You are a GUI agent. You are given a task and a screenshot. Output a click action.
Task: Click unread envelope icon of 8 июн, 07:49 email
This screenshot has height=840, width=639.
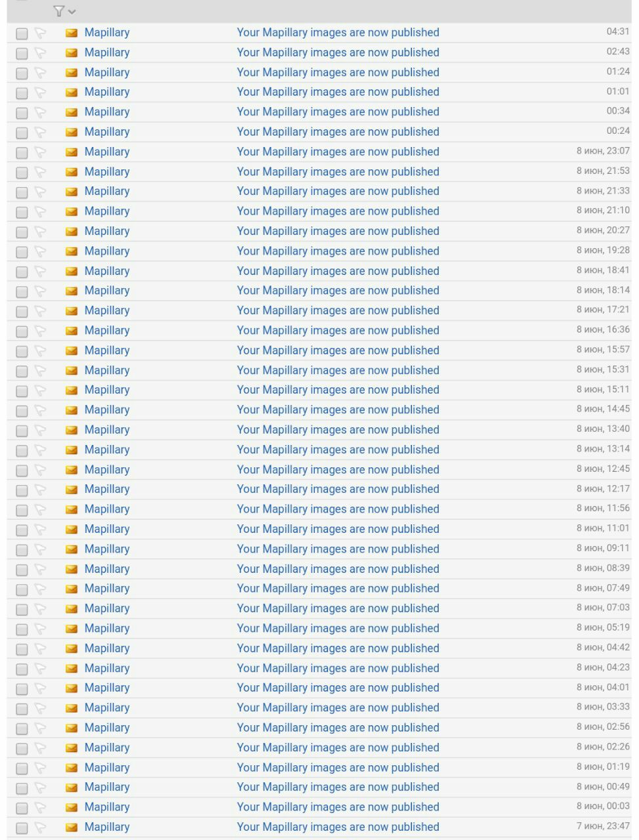[72, 589]
